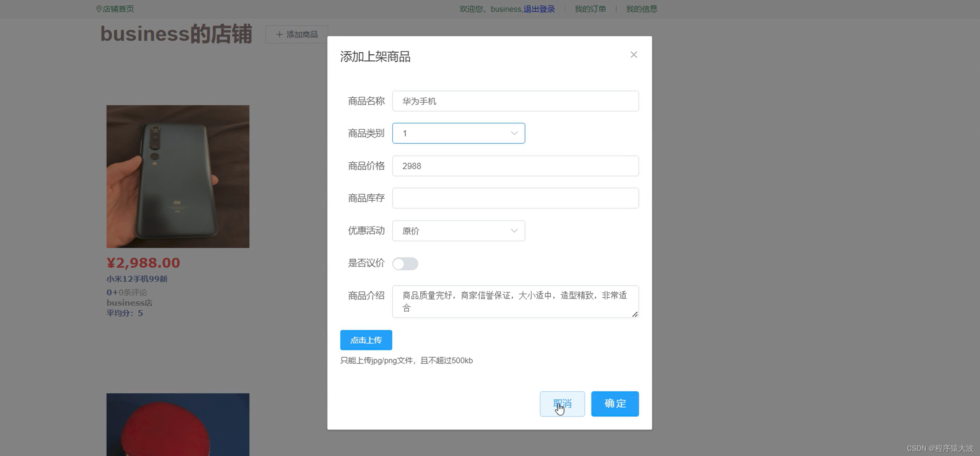This screenshot has height=456, width=980.
Task: Confirm with the 确定 button
Action: pos(614,404)
